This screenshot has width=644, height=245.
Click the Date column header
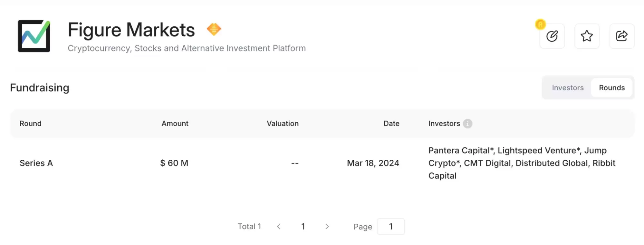pos(391,124)
